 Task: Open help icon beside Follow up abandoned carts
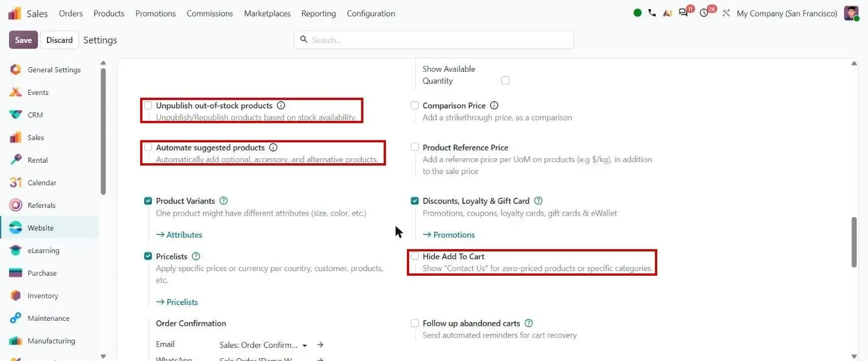coord(528,323)
